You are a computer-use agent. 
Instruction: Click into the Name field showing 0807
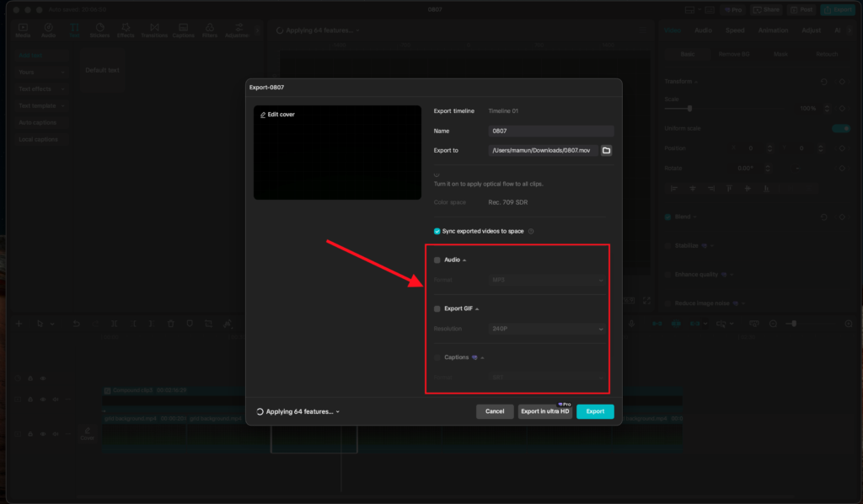pos(551,131)
